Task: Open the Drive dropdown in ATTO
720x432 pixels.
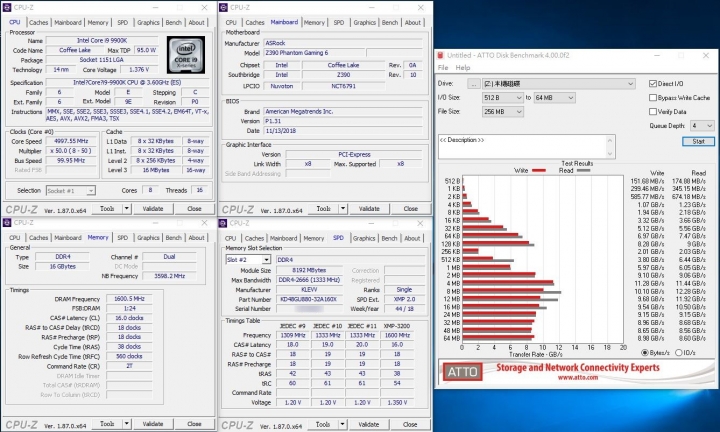Action: (x=558, y=84)
